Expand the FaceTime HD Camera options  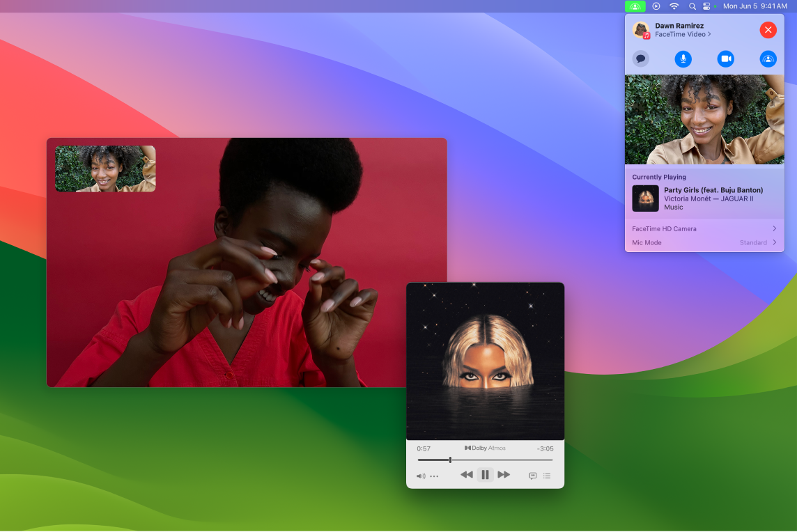point(704,228)
